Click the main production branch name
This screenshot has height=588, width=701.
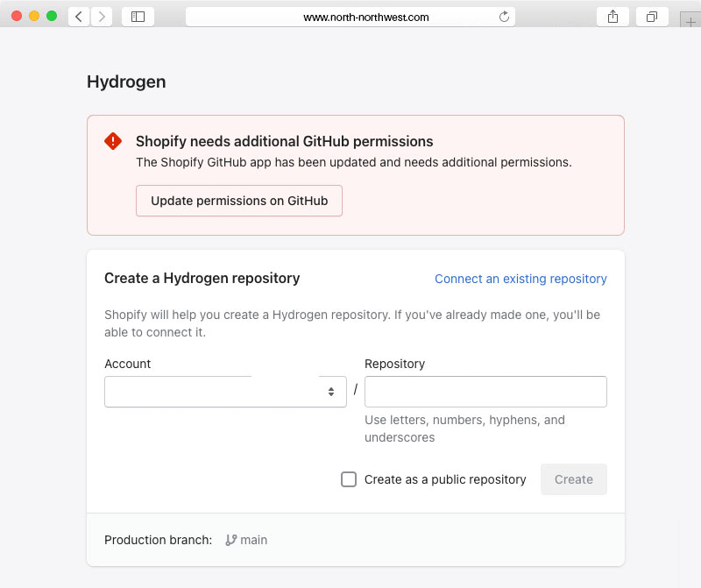pos(254,540)
